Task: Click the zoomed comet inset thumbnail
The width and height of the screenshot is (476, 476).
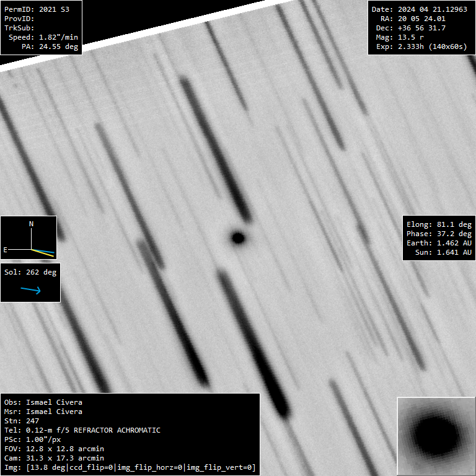Action: pos(436,436)
